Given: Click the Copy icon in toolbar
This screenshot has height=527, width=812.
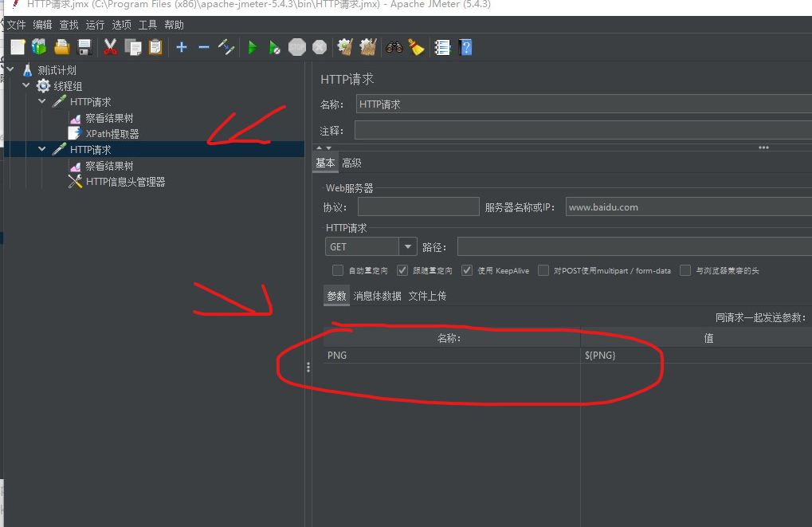Looking at the screenshot, I should pos(132,47).
